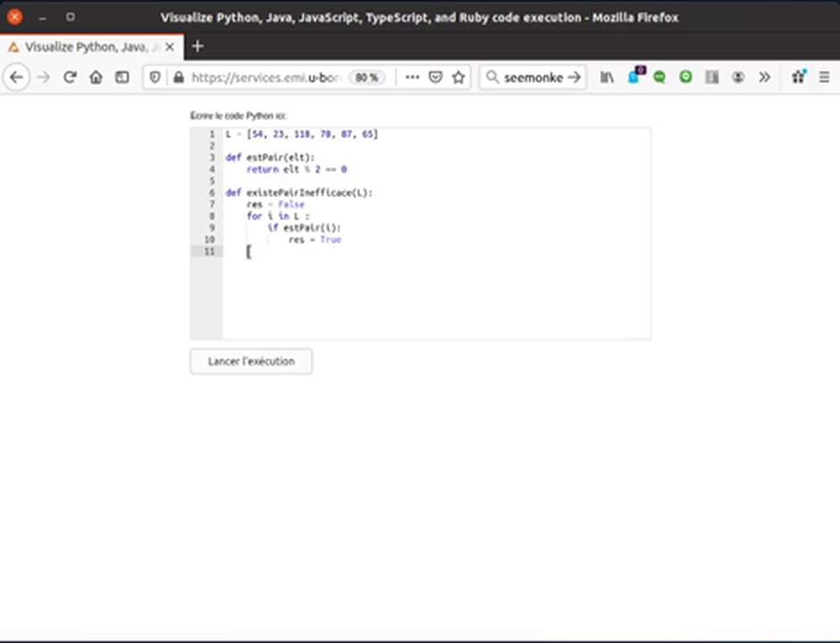Open the Firefox hamburger menu

tap(824, 78)
